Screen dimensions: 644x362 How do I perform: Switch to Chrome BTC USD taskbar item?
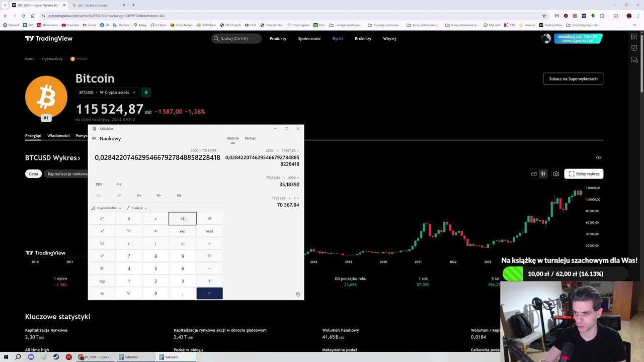[x=95, y=357]
